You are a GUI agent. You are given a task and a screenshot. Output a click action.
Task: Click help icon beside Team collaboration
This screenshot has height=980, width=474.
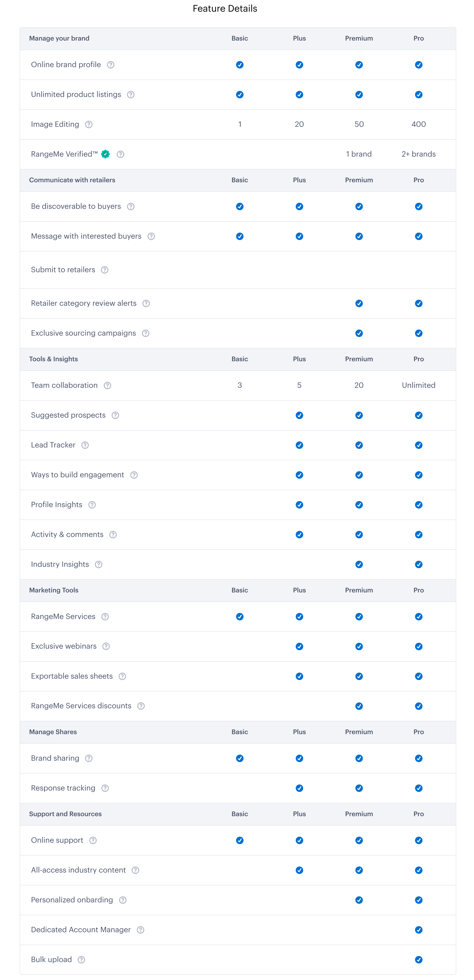[x=107, y=385]
